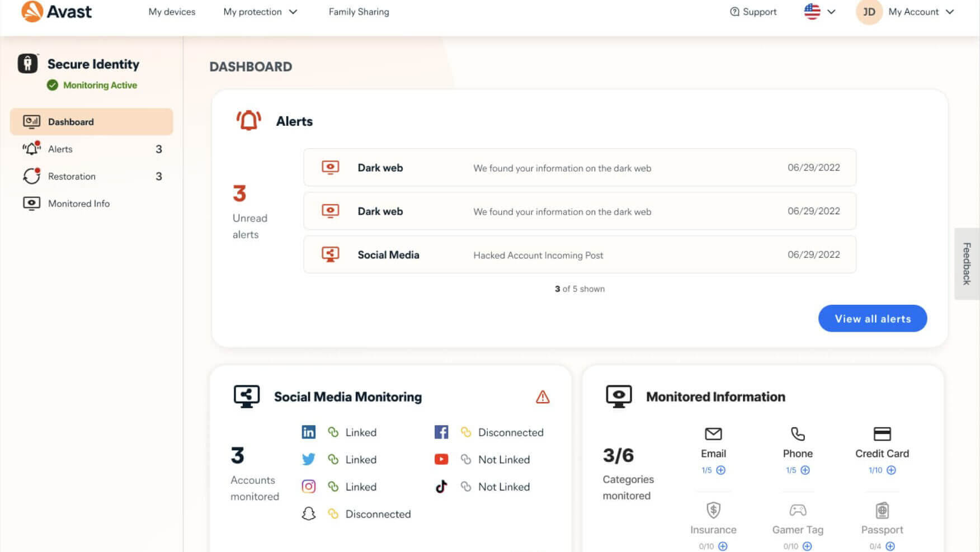Add a gamer tag with plus icon
Viewport: 980px width, 552px height.
(807, 546)
